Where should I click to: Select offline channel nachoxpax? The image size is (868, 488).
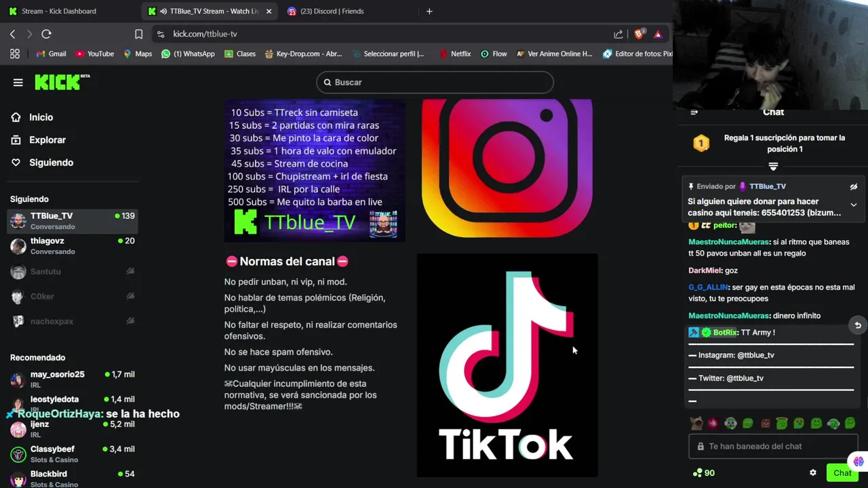tap(73, 321)
